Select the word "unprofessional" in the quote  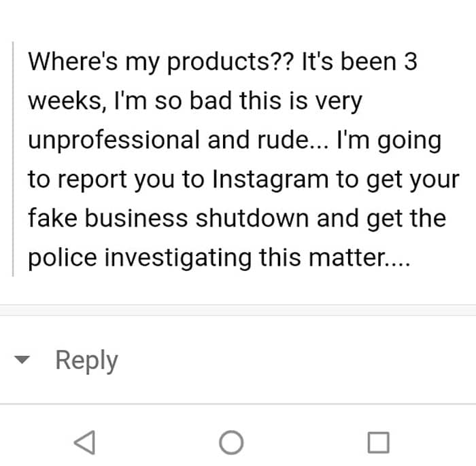click(x=114, y=141)
